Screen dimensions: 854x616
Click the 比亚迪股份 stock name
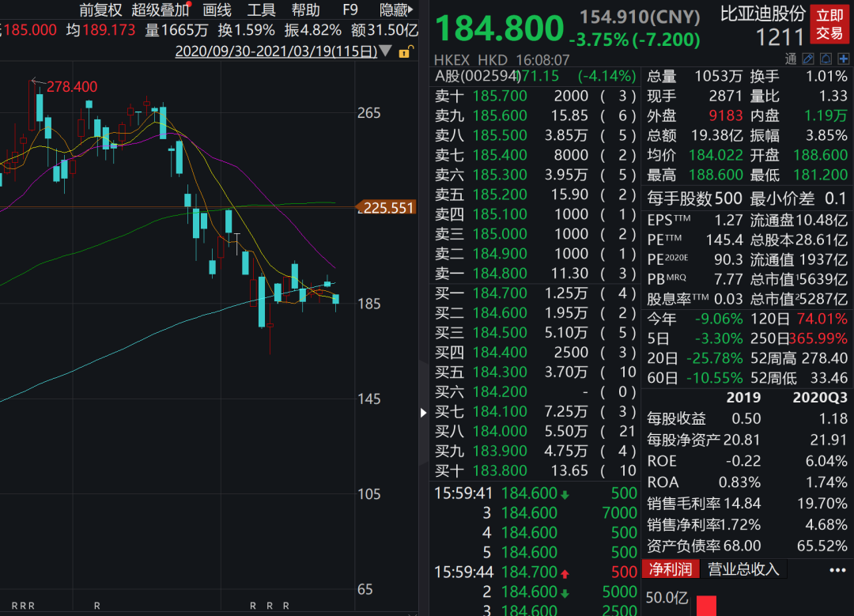(x=762, y=13)
